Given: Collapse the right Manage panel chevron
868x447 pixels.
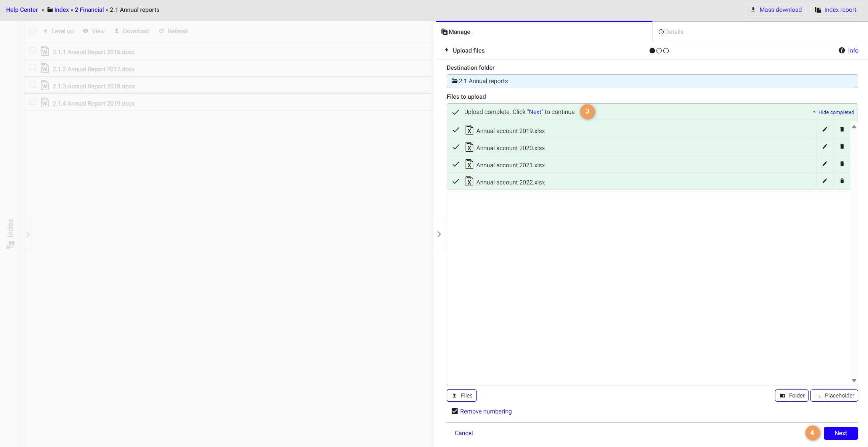Looking at the screenshot, I should (x=439, y=234).
